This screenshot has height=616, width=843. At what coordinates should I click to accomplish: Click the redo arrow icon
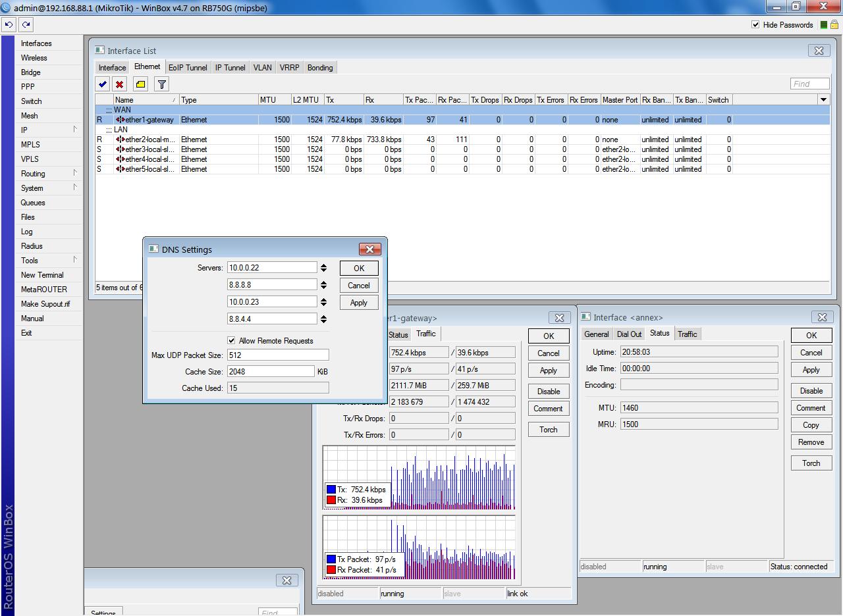[26, 24]
